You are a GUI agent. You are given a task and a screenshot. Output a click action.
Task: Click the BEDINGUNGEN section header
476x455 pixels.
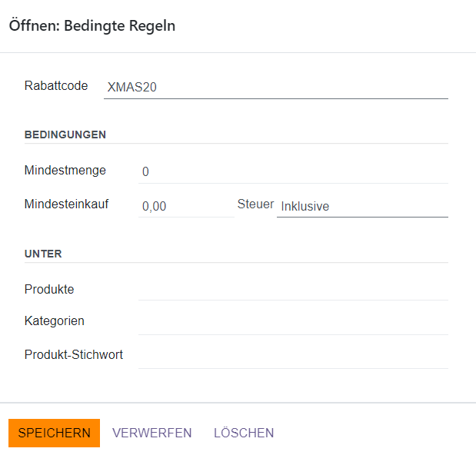pyautogui.click(x=65, y=135)
